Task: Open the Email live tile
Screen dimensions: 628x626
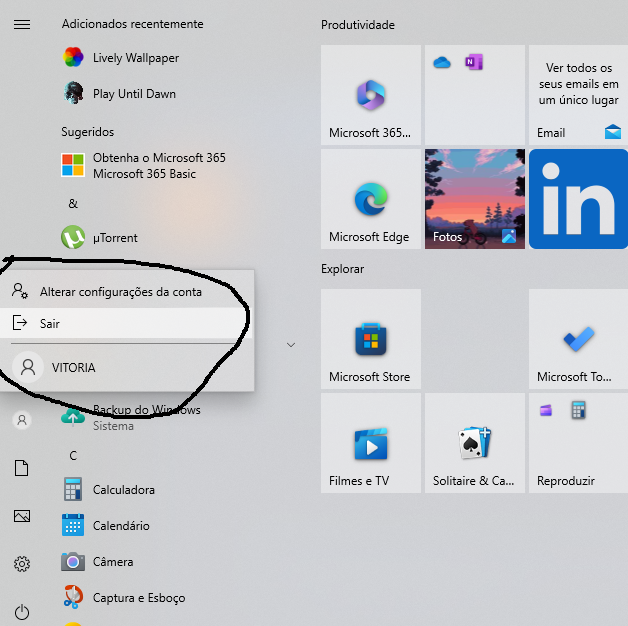Action: click(578, 93)
